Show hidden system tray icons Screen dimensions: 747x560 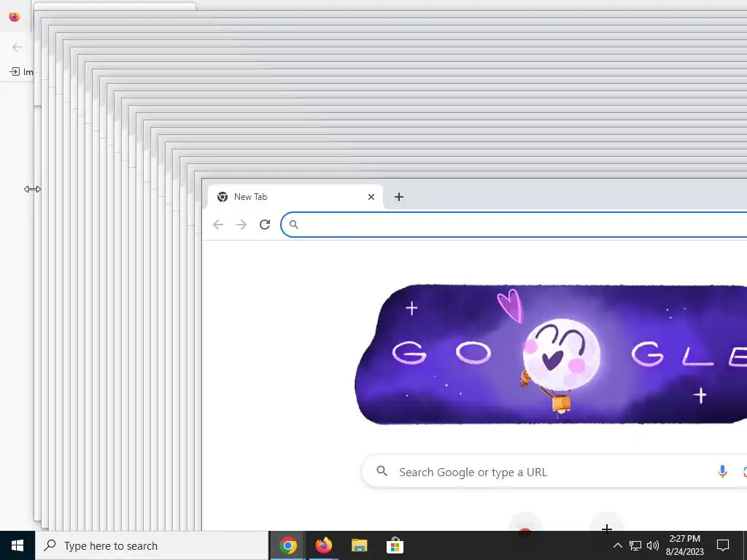pos(617,545)
